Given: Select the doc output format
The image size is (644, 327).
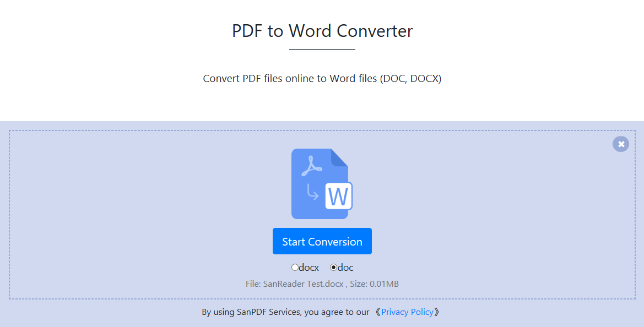Looking at the screenshot, I should click(x=333, y=267).
